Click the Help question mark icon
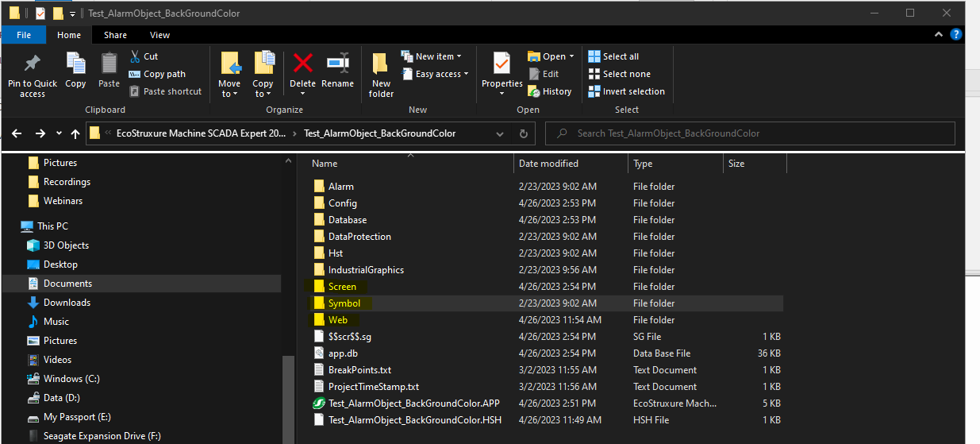 coord(956,34)
